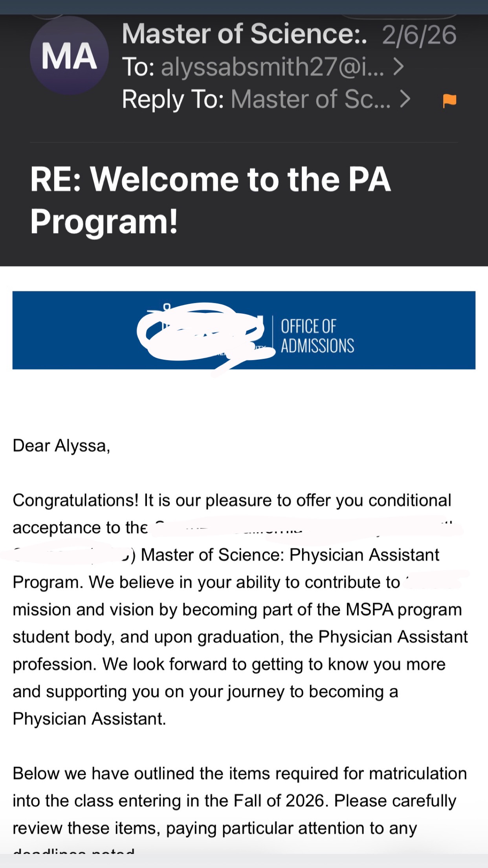The image size is (488, 868).
Task: Tap the orange flag icon
Action: (x=449, y=101)
